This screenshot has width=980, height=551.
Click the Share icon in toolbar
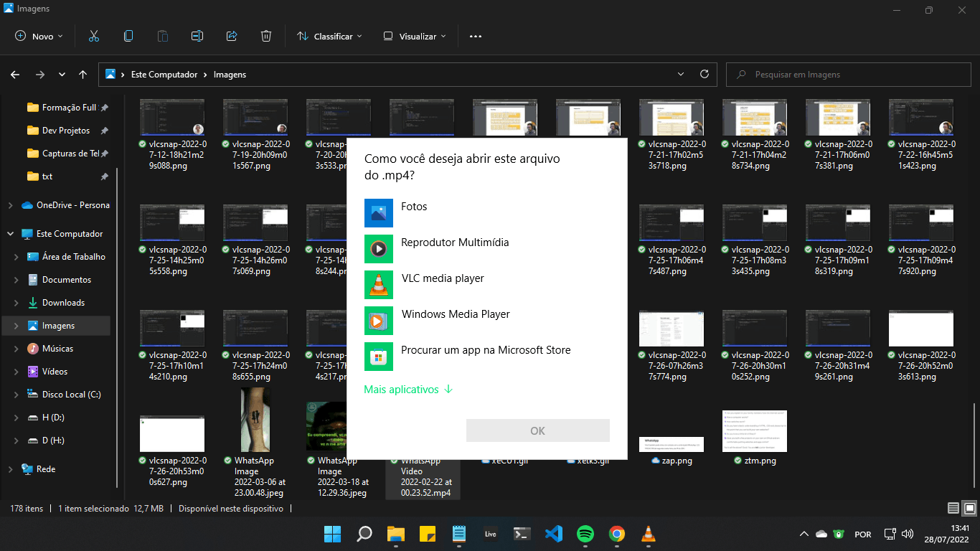[x=232, y=36]
